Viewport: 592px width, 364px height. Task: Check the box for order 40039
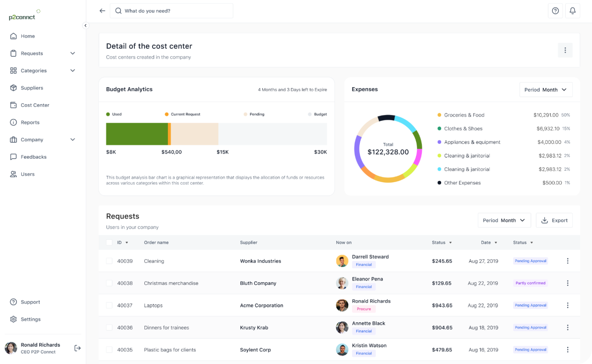(109, 261)
